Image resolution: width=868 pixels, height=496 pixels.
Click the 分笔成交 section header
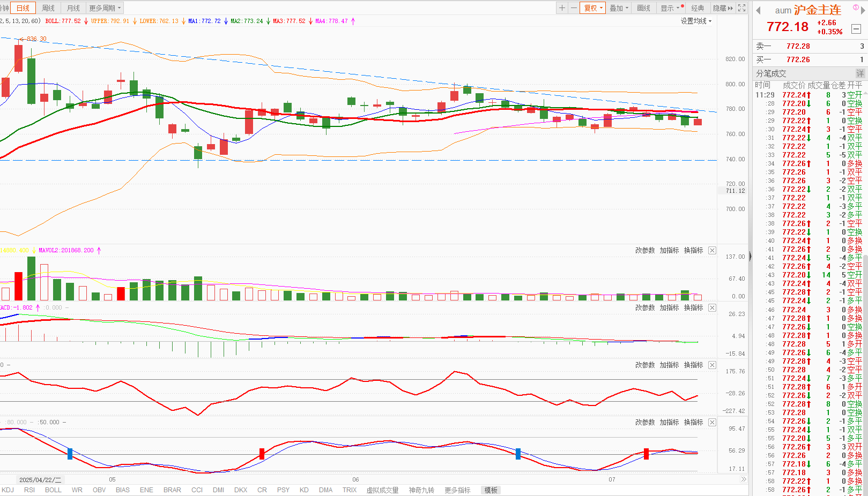(x=771, y=73)
